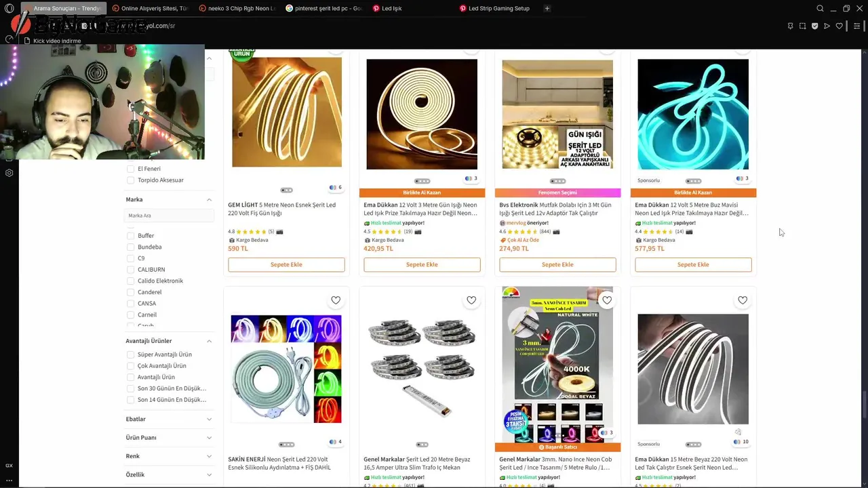Click heart icon on 20 Metre Beyaz LED
Screen dimensions: 868x488
tap(471, 300)
